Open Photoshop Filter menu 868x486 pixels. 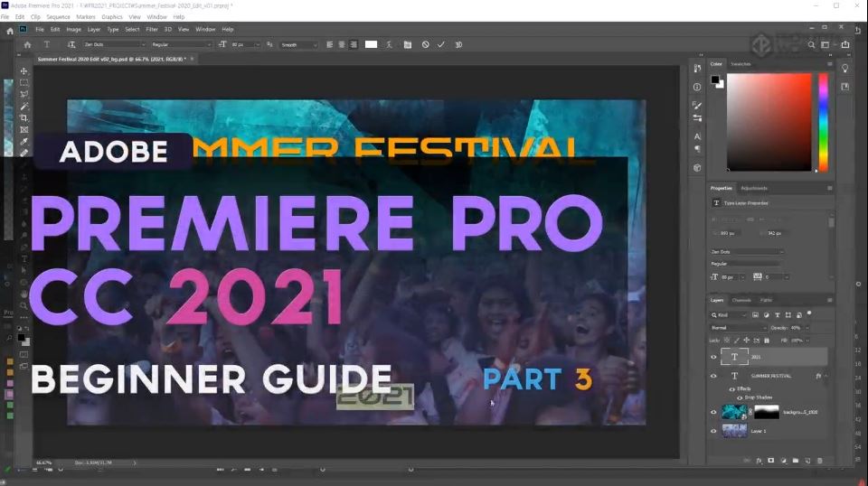click(x=152, y=29)
